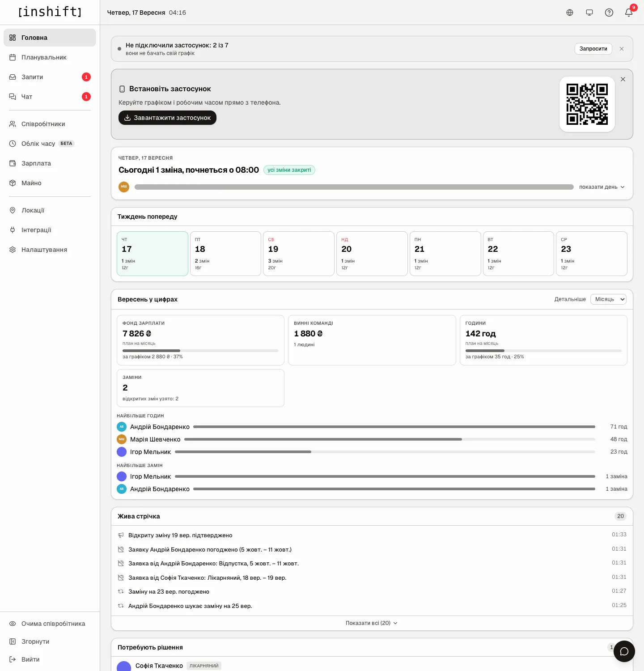
Task: Open the Місяць period dropdown
Action: [x=608, y=299]
